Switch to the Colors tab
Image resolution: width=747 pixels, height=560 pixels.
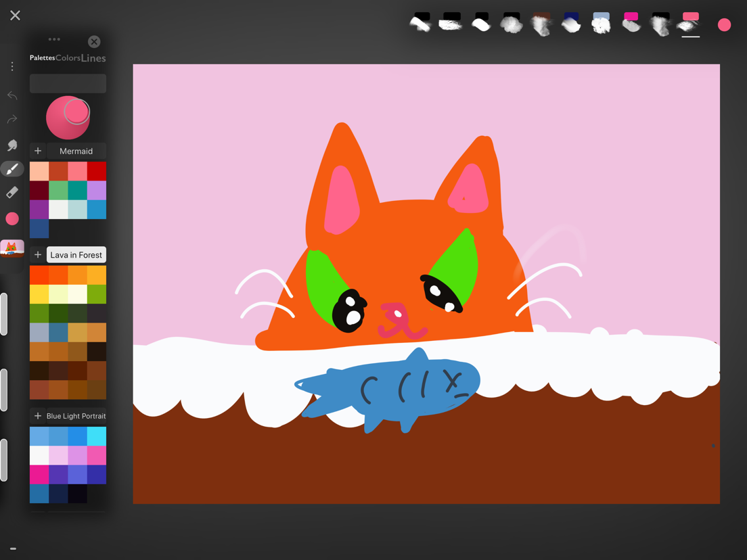[x=68, y=57]
